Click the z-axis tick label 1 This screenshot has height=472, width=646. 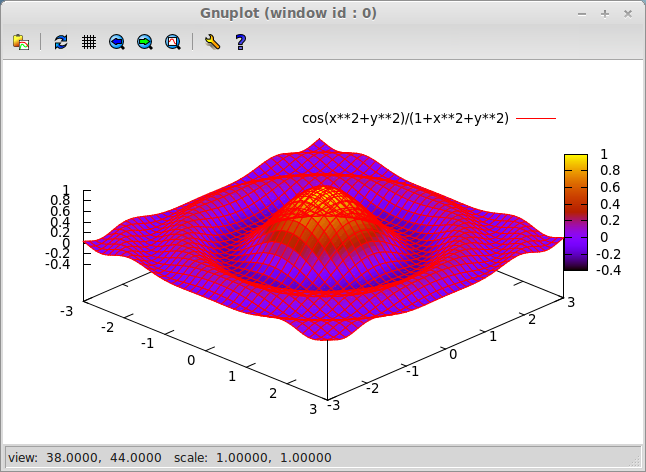[x=65, y=189]
